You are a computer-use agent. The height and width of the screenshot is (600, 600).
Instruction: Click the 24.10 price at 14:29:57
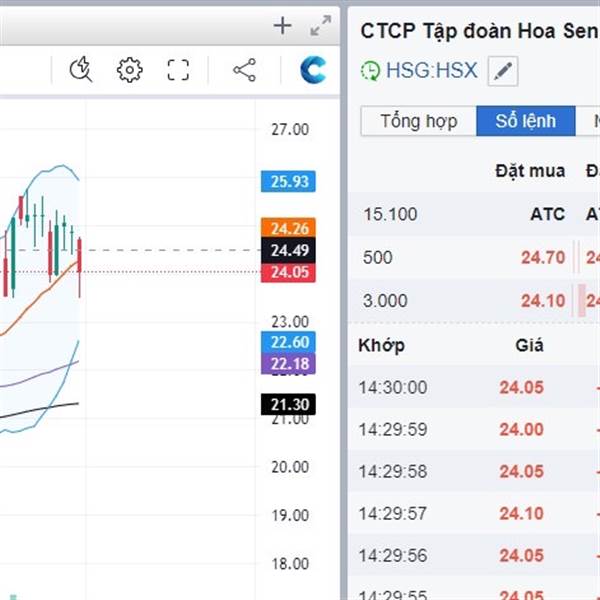pos(522,514)
